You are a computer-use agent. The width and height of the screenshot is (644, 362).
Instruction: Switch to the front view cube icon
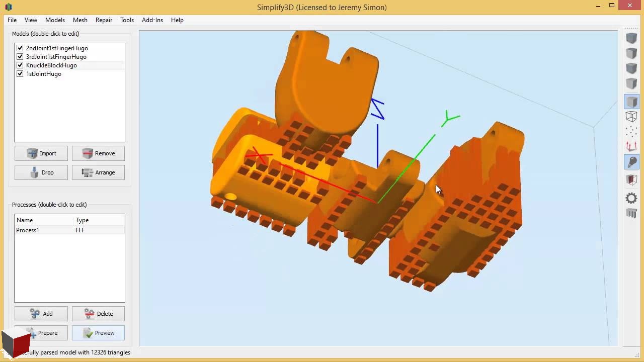(631, 68)
